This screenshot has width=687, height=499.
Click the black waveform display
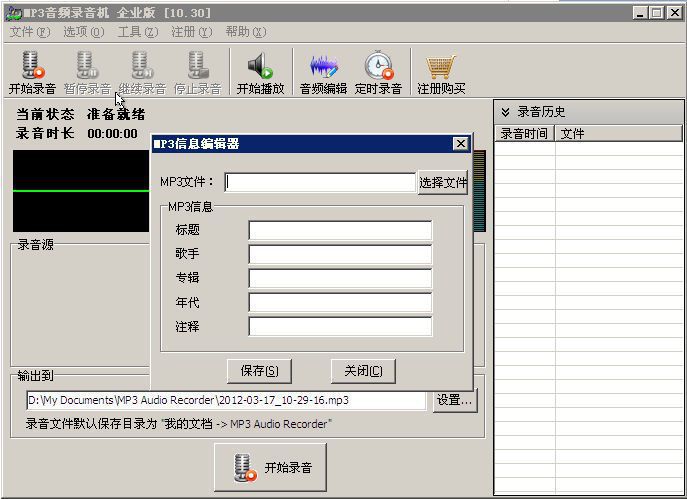[81, 191]
